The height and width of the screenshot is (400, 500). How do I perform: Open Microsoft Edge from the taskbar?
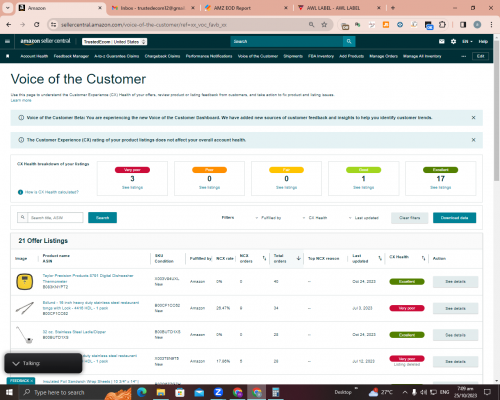[x=142, y=392]
